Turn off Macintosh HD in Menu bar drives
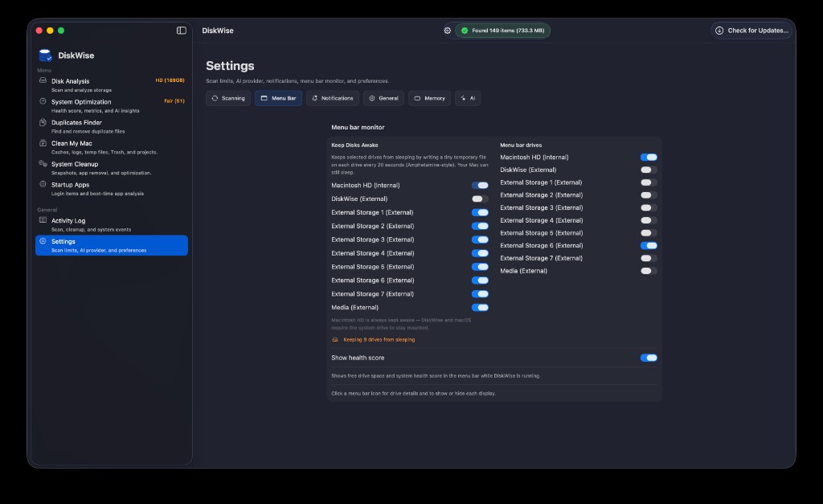 (649, 157)
